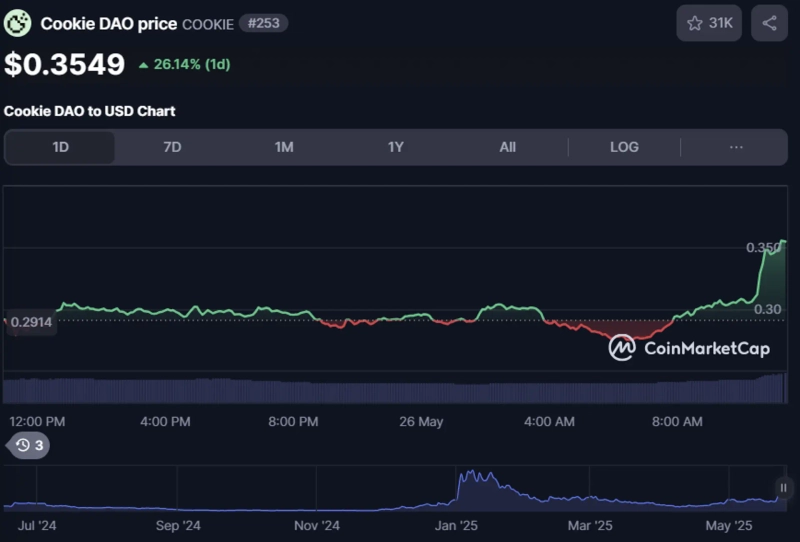This screenshot has width=800, height=542.
Task: Click the 0.2914 opening price label
Action: coord(30,322)
